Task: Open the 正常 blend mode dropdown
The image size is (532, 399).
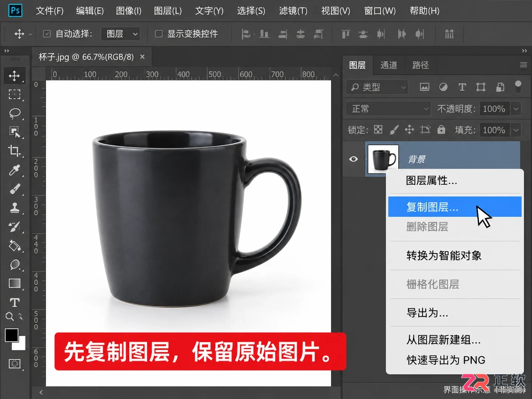Action: (389, 109)
